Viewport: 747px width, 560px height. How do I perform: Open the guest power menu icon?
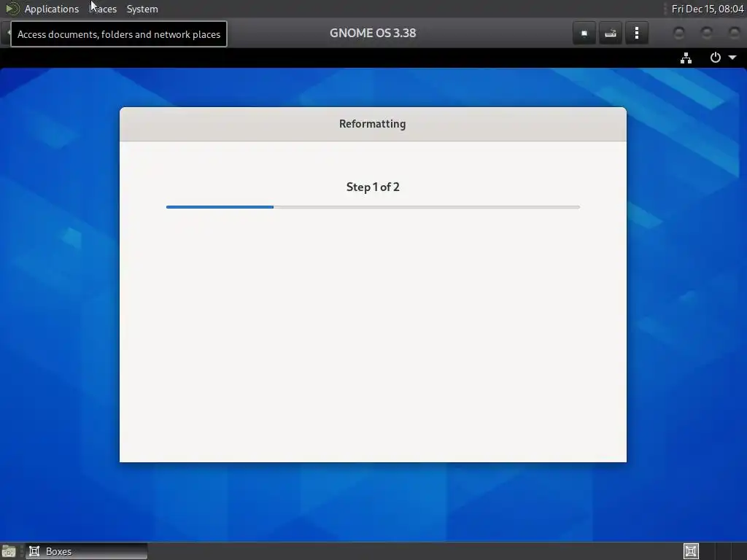[x=715, y=58]
